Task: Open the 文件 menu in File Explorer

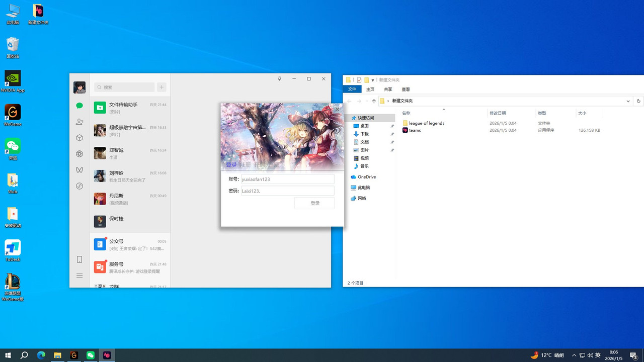Action: [x=352, y=89]
